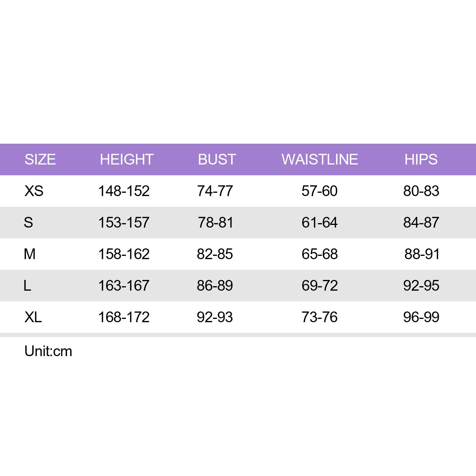Screen dimensions: 476x476
Task: Click hips value 84-87
Action: tap(421, 223)
